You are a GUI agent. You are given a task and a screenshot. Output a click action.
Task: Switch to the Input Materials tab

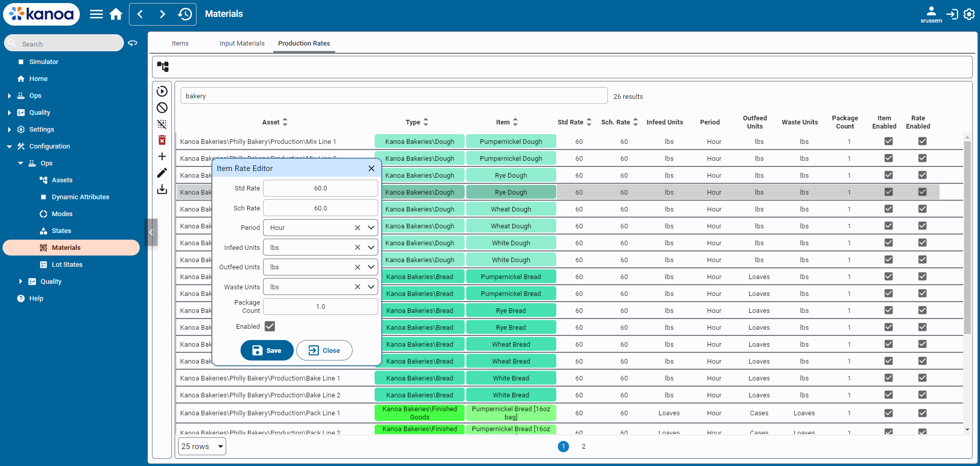[x=242, y=44]
